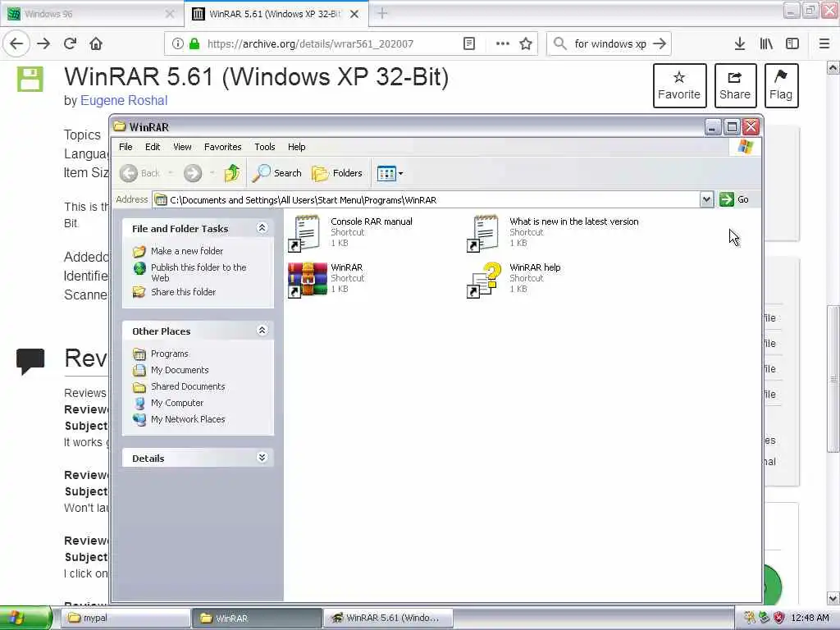This screenshot has height=630, width=840.
Task: Click the browser forward arrow
Action: tap(43, 44)
